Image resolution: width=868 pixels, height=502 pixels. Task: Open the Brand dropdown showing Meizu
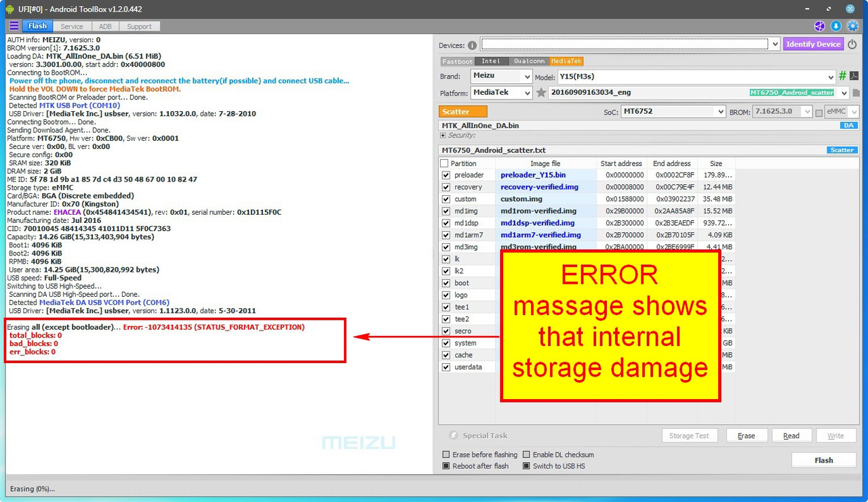tap(501, 76)
